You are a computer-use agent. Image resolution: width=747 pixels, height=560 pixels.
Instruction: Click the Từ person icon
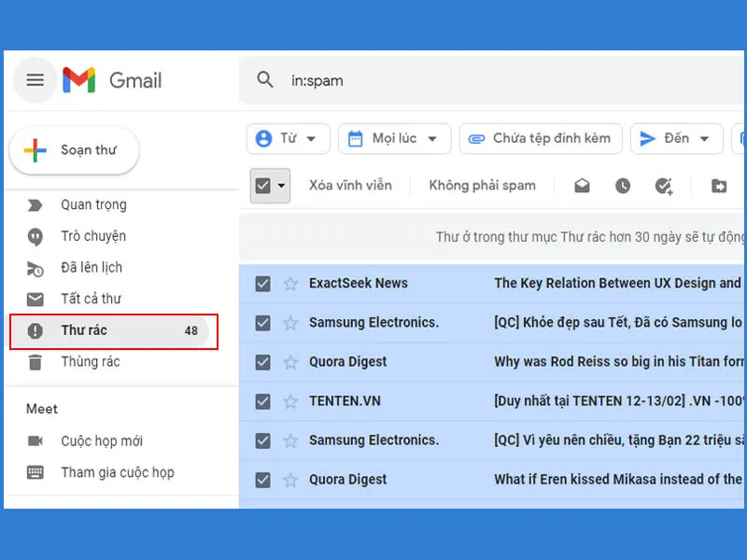click(x=263, y=138)
